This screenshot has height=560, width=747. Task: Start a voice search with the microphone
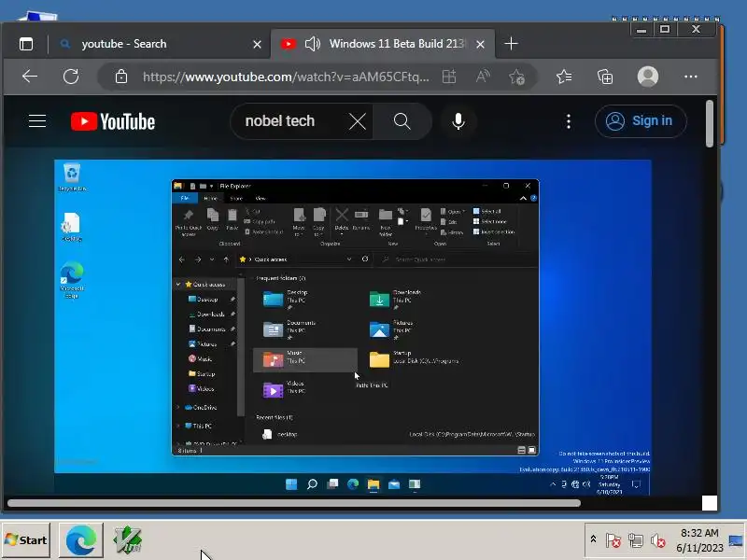point(458,121)
